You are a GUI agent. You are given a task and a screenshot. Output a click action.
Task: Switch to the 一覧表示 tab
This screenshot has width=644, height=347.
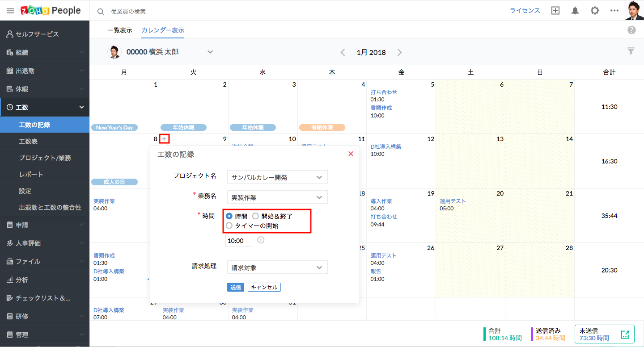[x=120, y=30]
